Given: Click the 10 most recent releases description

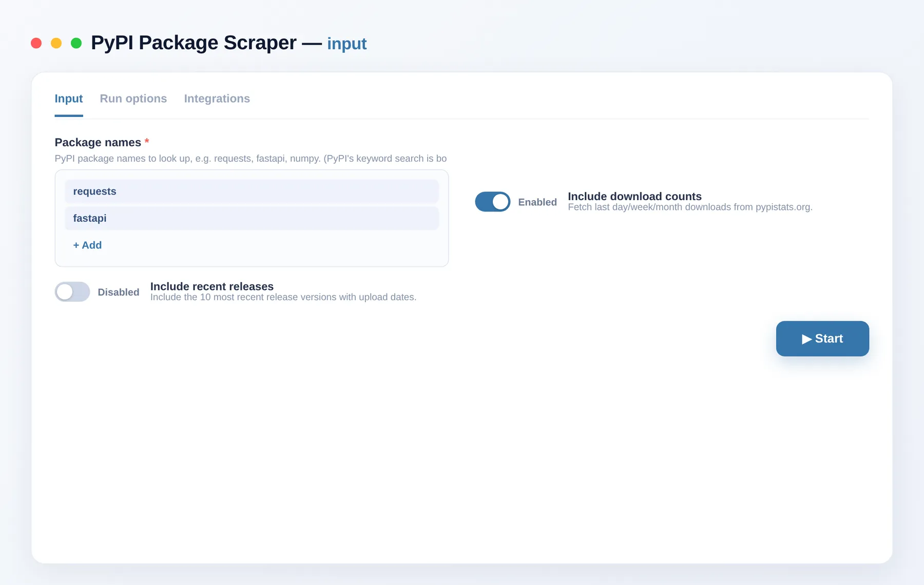Looking at the screenshot, I should click(283, 297).
